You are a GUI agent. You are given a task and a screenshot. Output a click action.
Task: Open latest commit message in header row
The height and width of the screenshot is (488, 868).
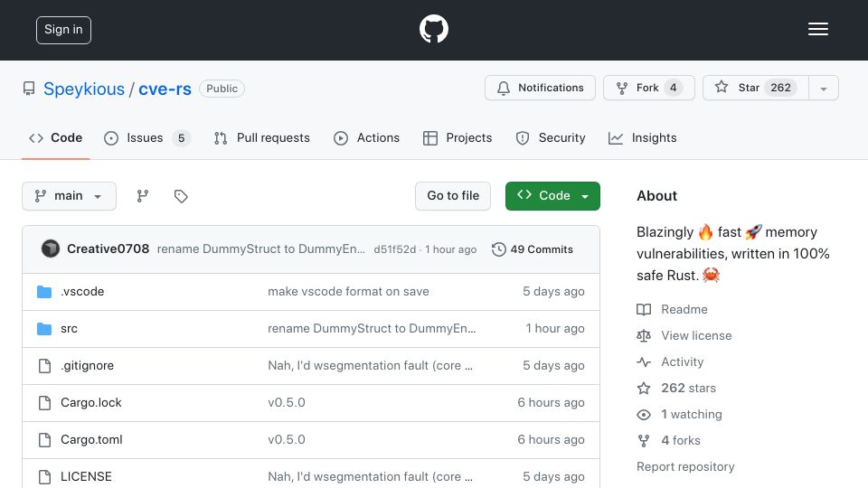260,249
